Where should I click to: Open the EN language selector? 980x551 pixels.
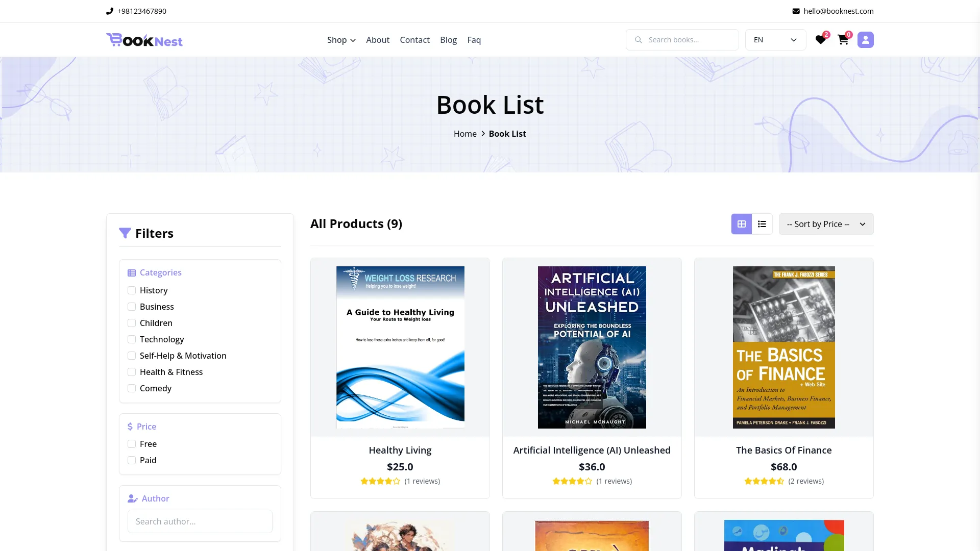pyautogui.click(x=775, y=39)
